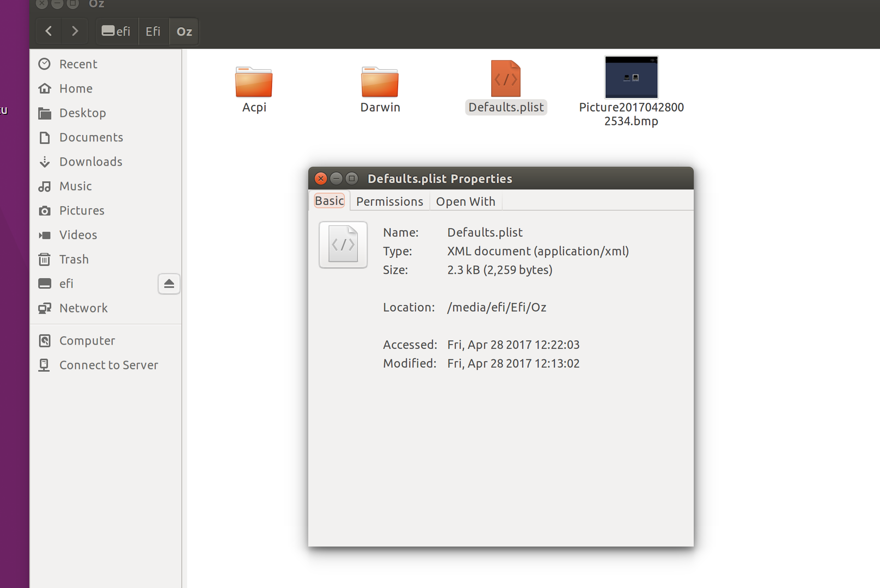Switch to the Open With tab
Viewport: 880px width, 588px height.
(x=466, y=201)
